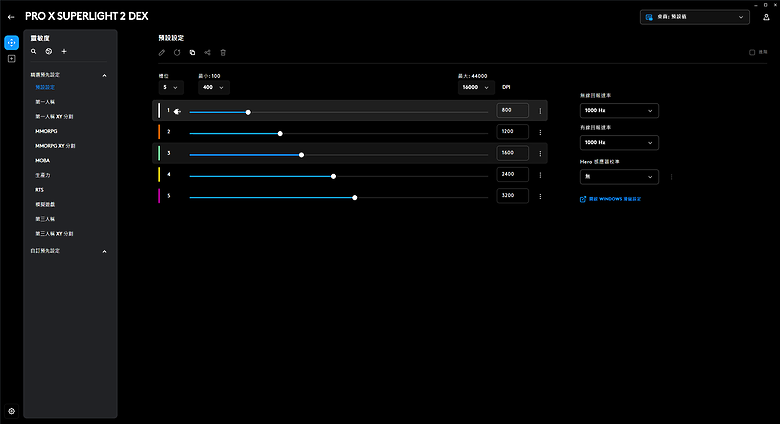
Task: Duplicate the preset using the copy icon
Action: [192, 52]
